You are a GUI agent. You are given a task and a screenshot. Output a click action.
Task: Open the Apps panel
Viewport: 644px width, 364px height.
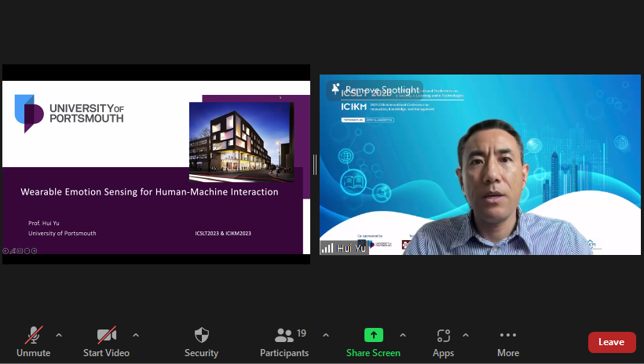444,342
